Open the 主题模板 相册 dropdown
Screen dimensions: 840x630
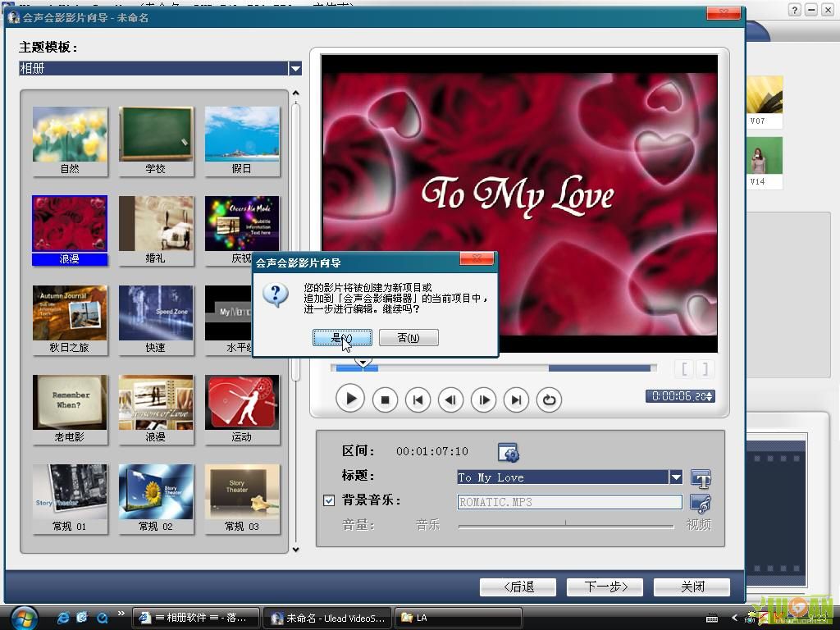295,69
